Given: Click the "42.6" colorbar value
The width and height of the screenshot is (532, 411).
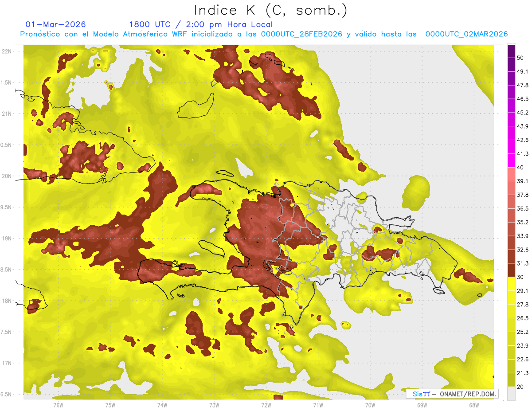Looking at the screenshot, I should [523, 140].
